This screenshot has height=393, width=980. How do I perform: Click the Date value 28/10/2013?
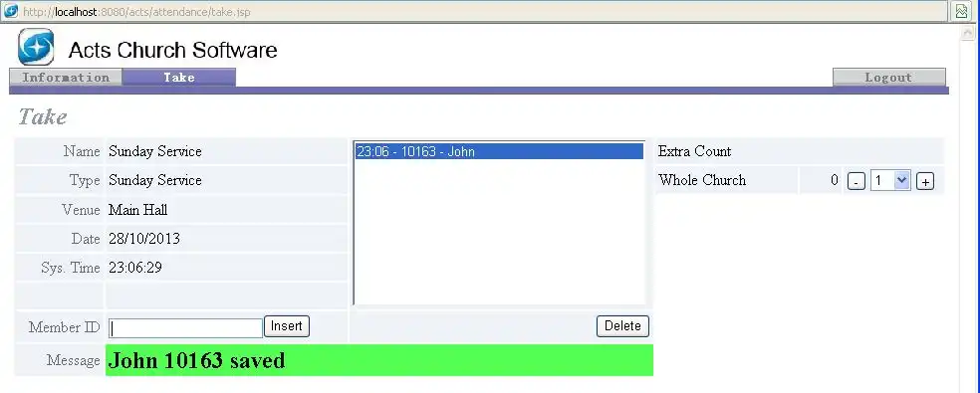144,239
